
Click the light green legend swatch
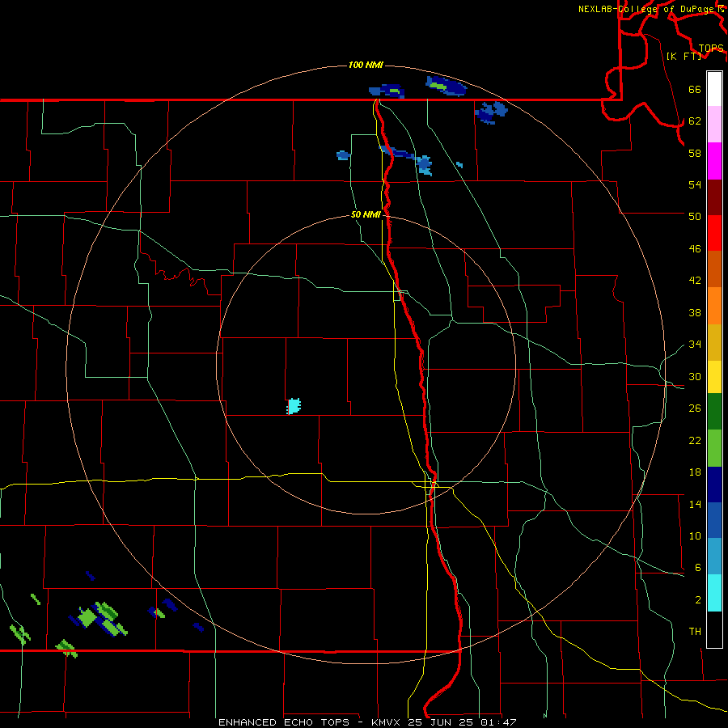pyautogui.click(x=714, y=448)
